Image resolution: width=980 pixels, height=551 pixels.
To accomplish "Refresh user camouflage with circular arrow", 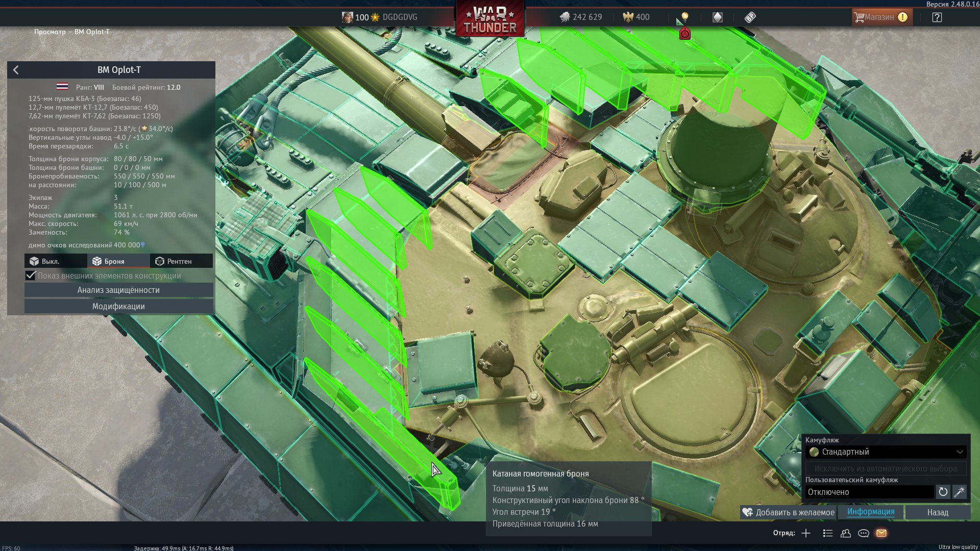I will click(x=943, y=492).
